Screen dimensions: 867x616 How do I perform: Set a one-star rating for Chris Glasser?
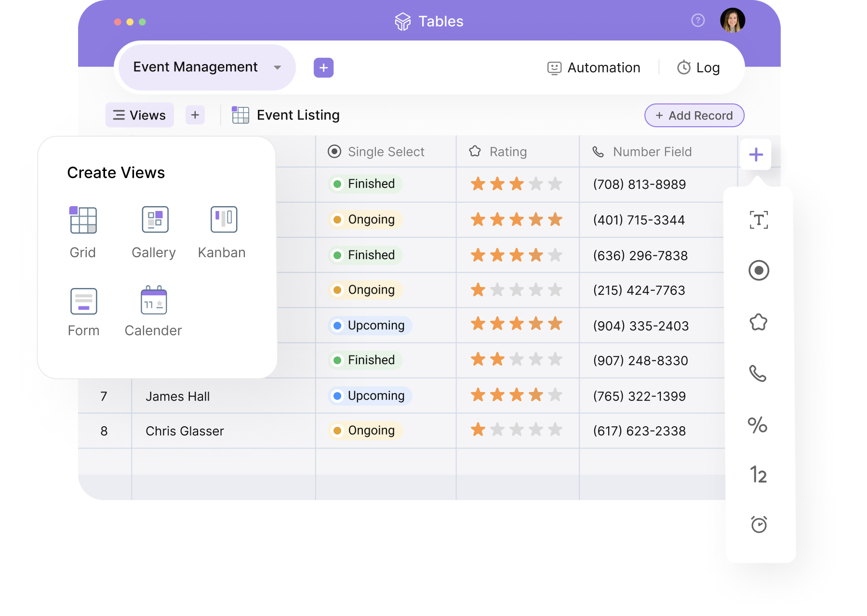pyautogui.click(x=478, y=429)
